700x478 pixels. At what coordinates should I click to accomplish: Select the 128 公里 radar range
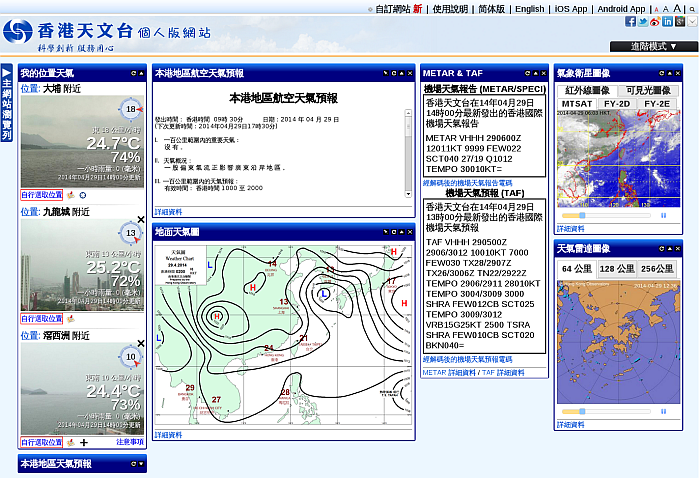[617, 269]
